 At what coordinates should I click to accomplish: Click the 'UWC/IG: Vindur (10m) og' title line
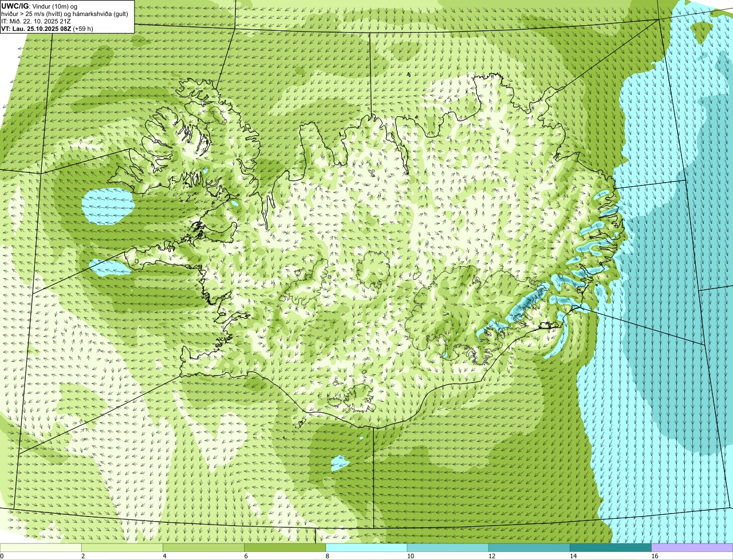pyautogui.click(x=40, y=6)
